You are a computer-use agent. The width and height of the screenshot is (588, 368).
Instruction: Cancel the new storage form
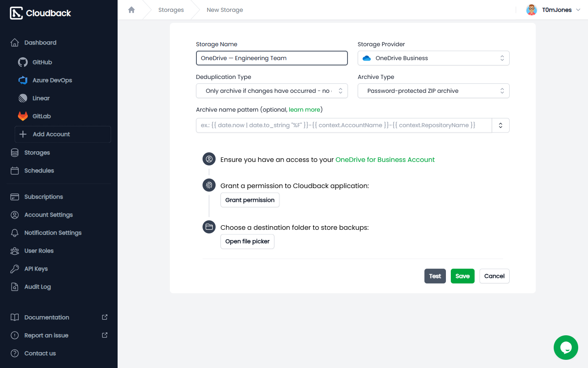(494, 276)
